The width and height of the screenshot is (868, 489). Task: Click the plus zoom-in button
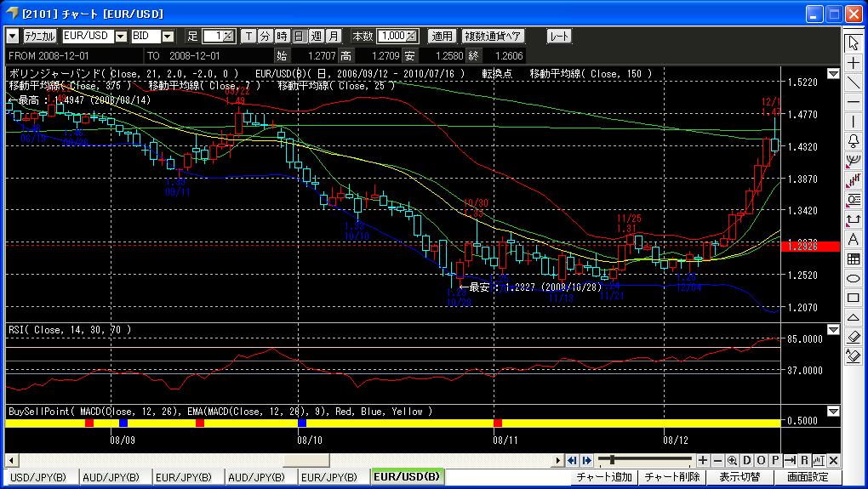pyautogui.click(x=703, y=460)
